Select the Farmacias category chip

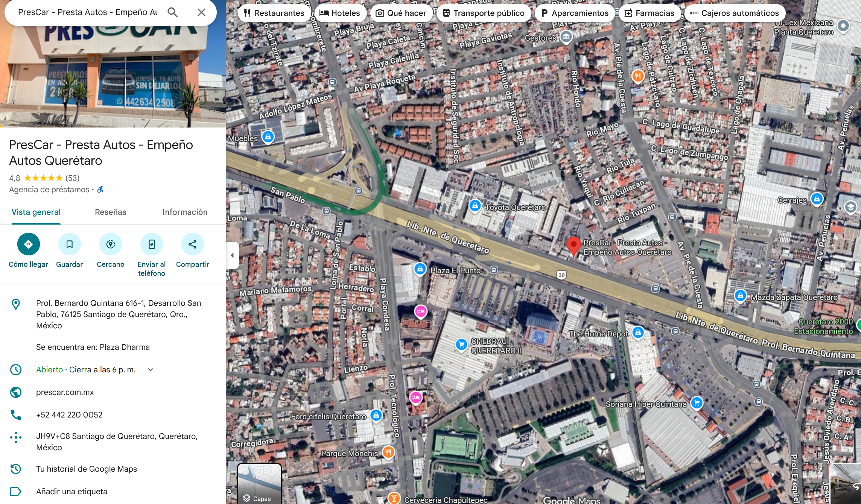[649, 13]
